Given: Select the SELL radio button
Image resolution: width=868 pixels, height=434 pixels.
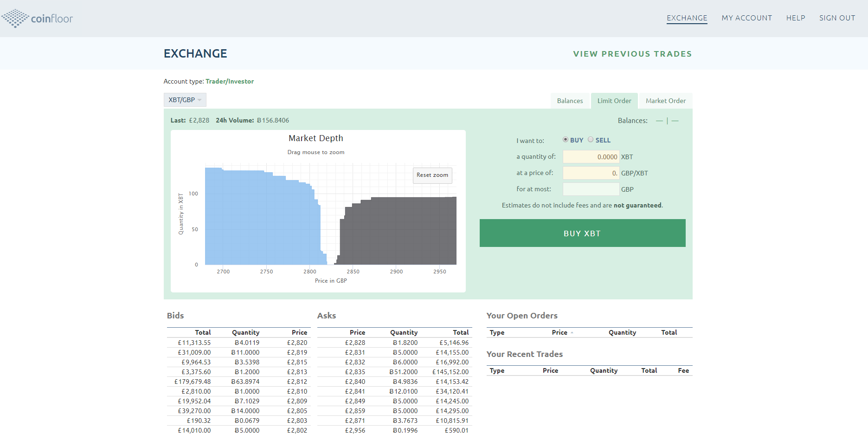Looking at the screenshot, I should pyautogui.click(x=591, y=139).
